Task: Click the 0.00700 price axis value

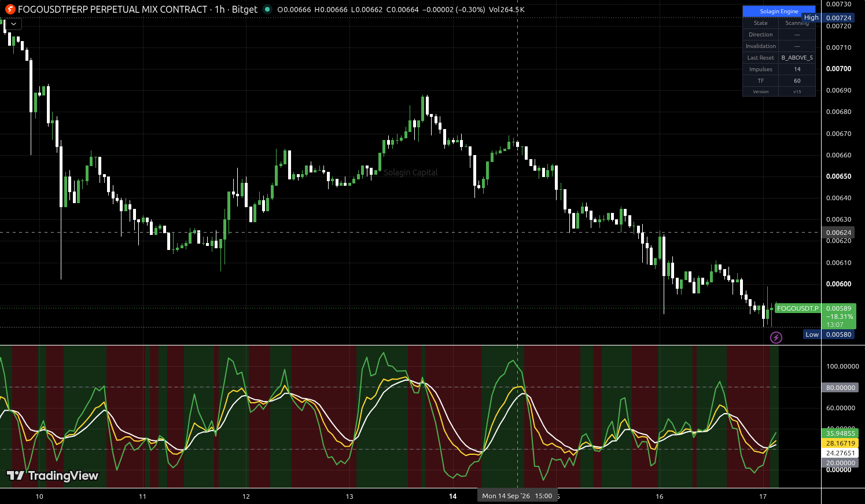Action: (x=838, y=69)
